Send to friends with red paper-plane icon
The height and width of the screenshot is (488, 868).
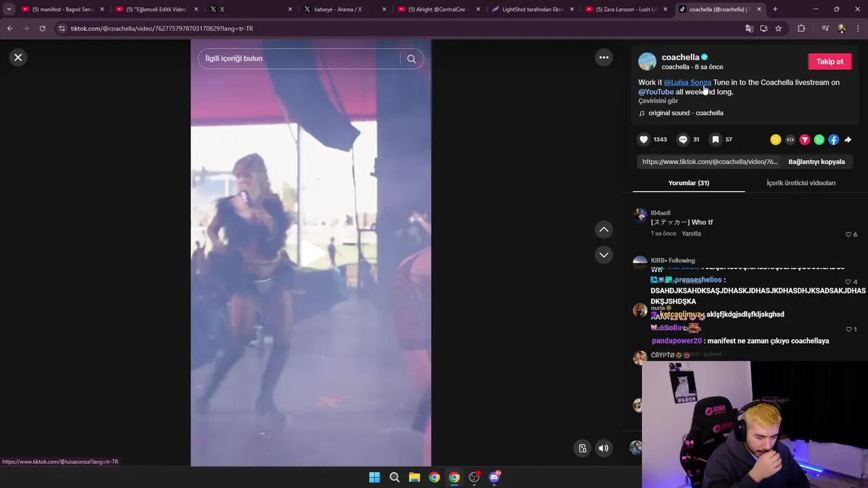coord(805,140)
